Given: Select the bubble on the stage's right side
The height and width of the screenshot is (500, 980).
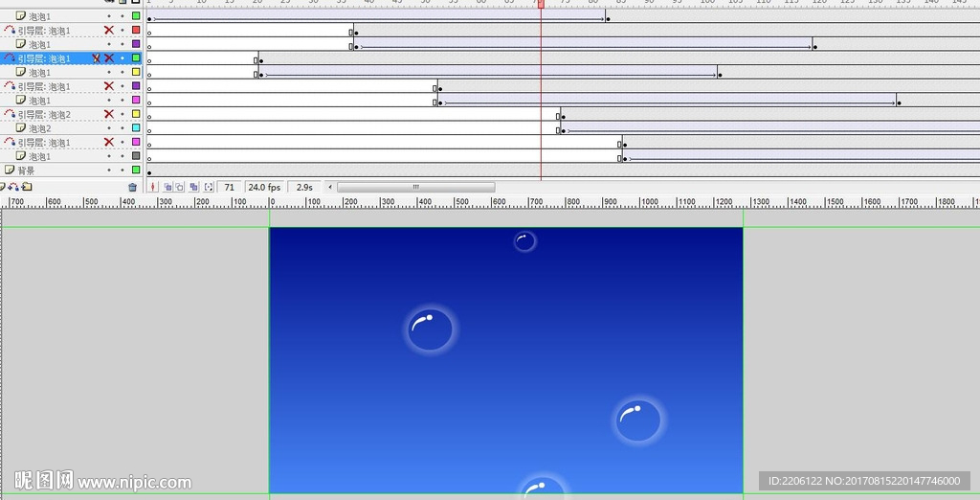Looking at the screenshot, I should click(x=638, y=420).
